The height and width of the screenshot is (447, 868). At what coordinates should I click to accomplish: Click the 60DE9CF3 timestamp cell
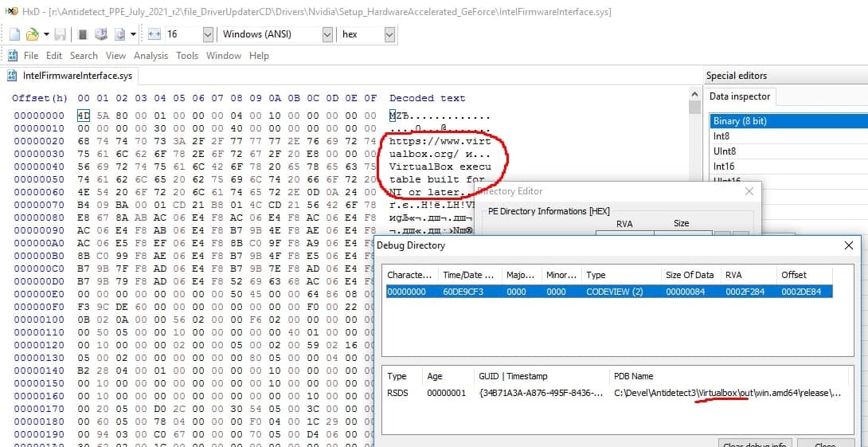pos(462,292)
